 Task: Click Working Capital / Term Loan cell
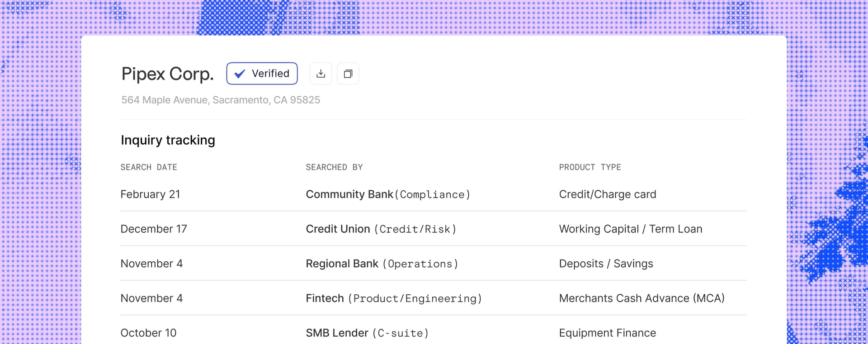tap(630, 229)
